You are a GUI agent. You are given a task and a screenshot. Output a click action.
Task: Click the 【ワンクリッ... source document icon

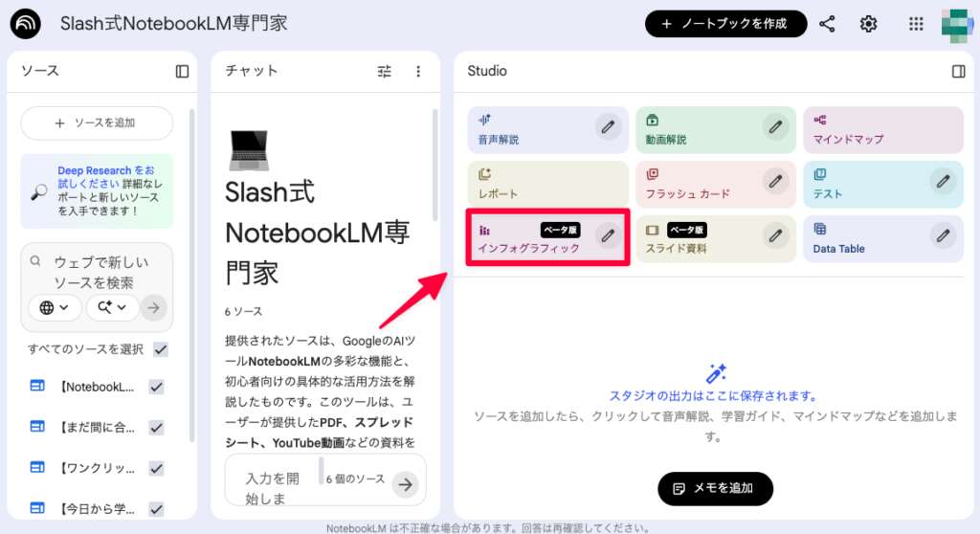(37, 467)
